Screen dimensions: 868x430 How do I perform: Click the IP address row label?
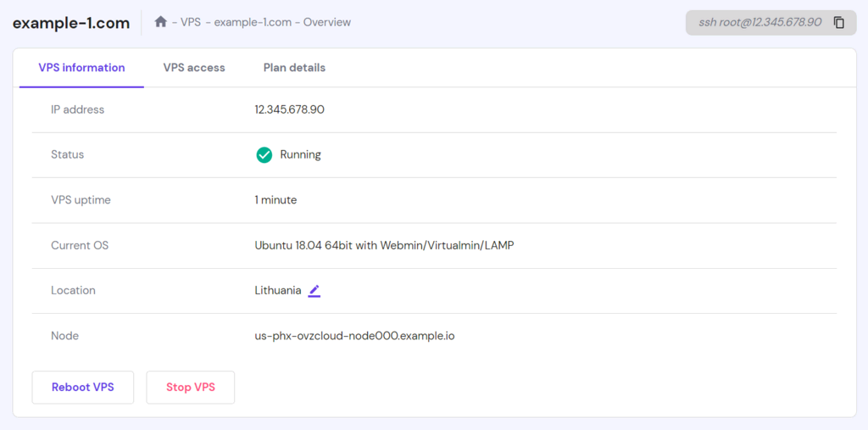[x=77, y=109]
